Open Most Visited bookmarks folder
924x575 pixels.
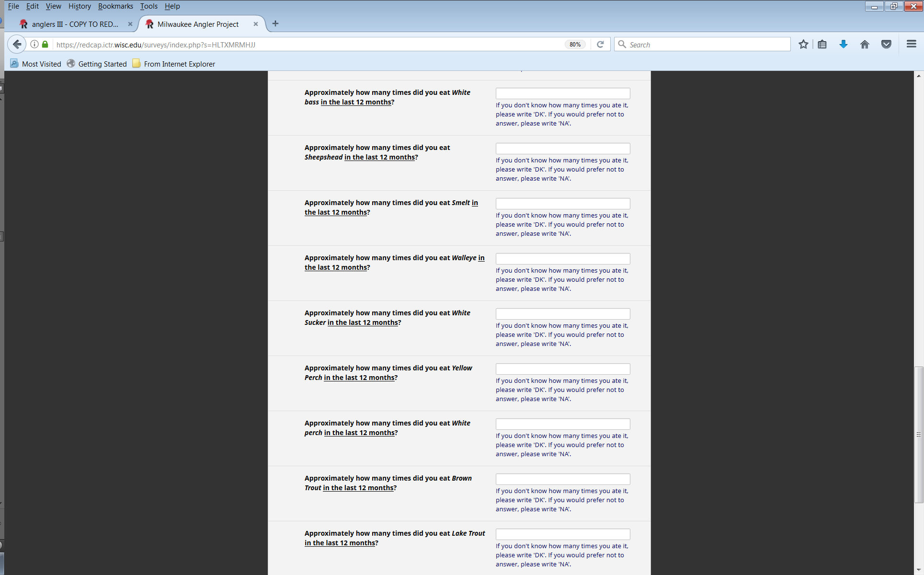click(x=36, y=64)
